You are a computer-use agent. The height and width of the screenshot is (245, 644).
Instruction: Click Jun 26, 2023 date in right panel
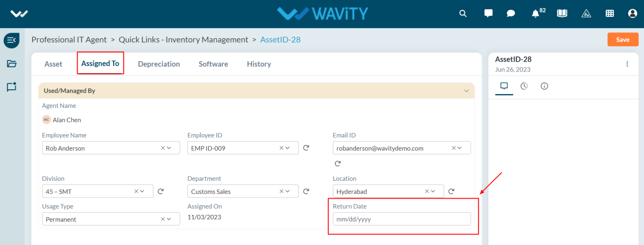click(513, 69)
